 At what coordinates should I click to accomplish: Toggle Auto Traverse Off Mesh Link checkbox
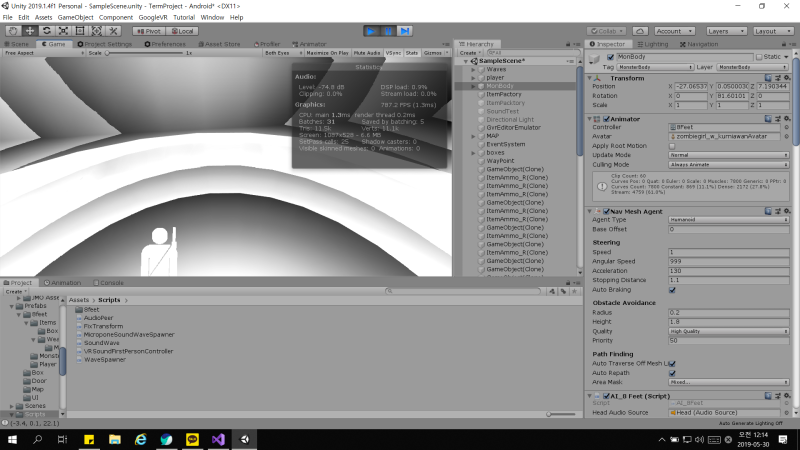tap(672, 364)
